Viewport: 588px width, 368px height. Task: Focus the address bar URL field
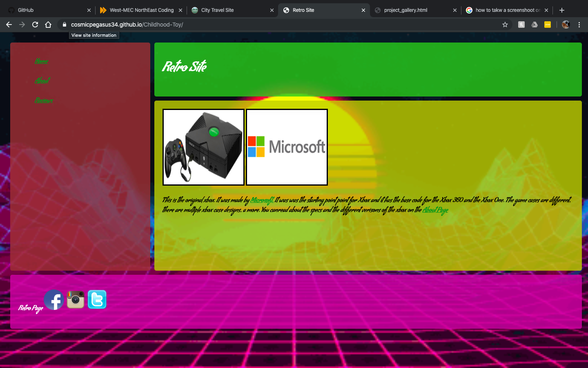pyautogui.click(x=282, y=25)
